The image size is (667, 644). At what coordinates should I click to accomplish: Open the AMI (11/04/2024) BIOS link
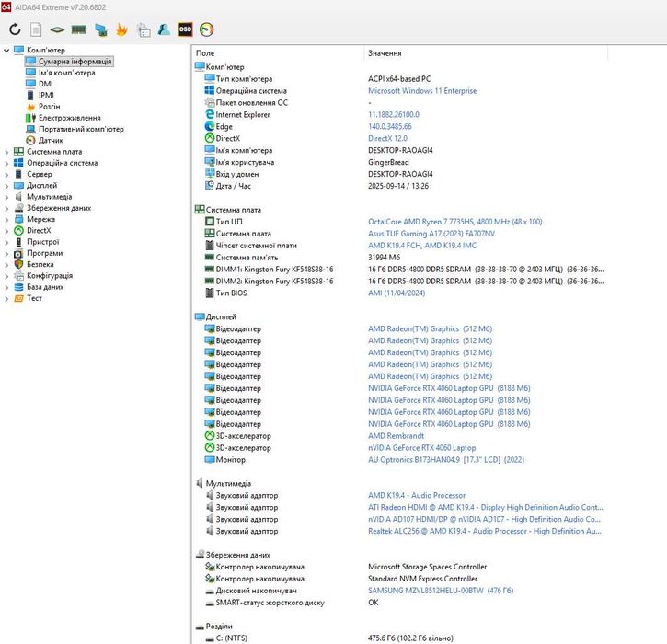pos(397,293)
